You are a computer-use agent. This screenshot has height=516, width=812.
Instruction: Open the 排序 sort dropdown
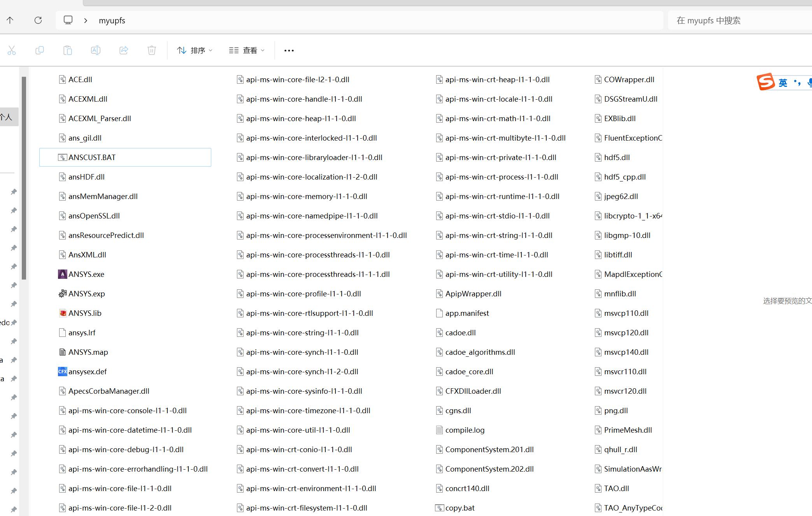[195, 50]
